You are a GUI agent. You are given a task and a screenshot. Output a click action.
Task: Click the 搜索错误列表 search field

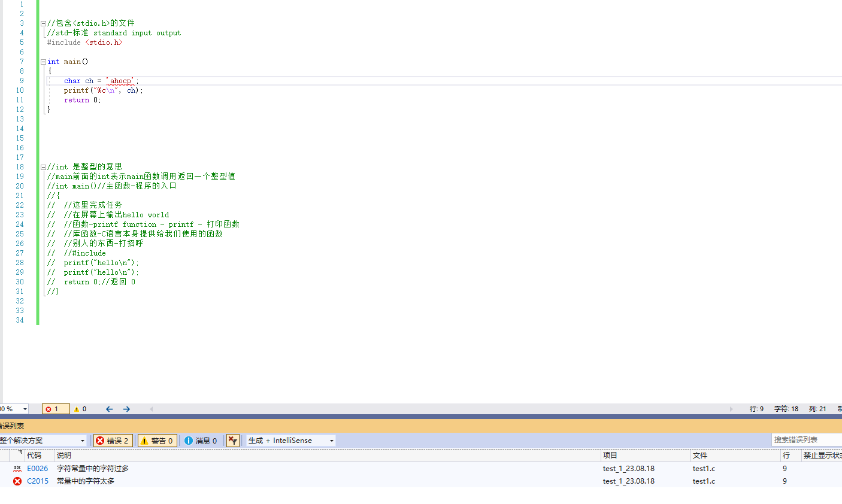806,439
